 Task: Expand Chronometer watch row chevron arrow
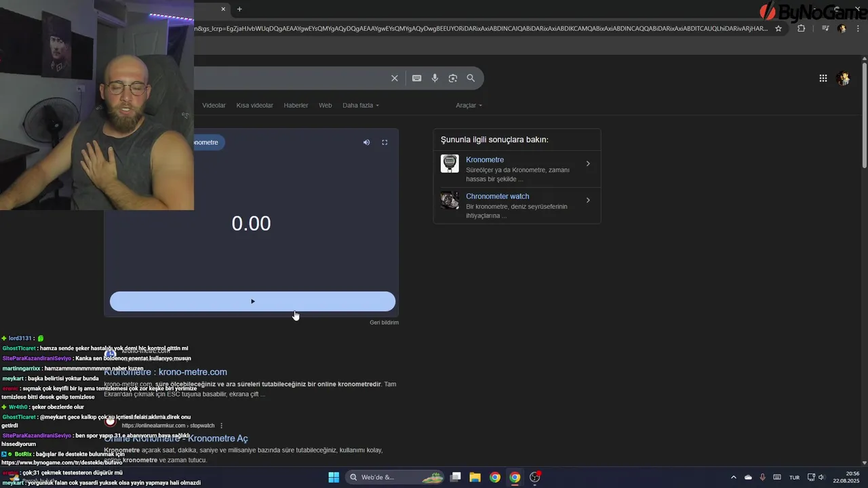588,200
